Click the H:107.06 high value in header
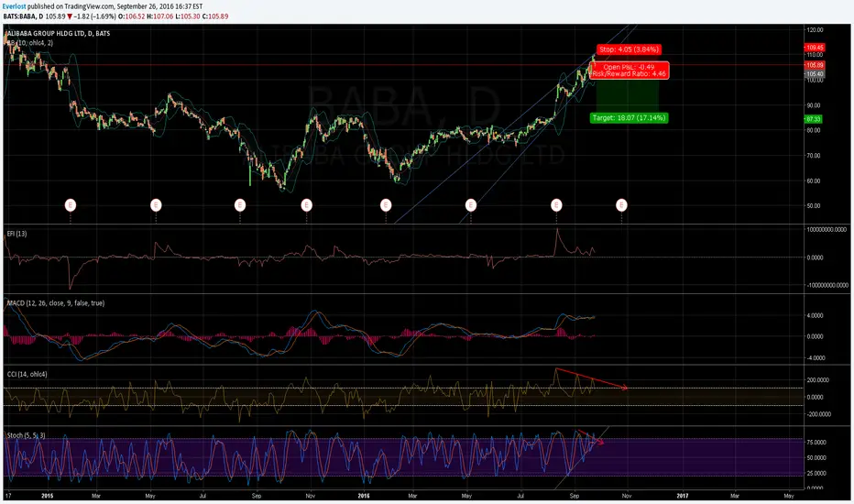 (x=160, y=16)
